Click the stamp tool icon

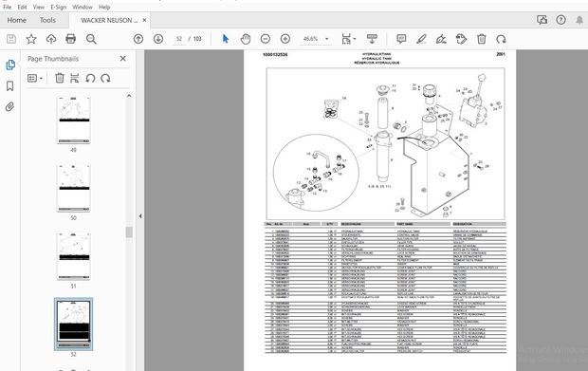461,39
